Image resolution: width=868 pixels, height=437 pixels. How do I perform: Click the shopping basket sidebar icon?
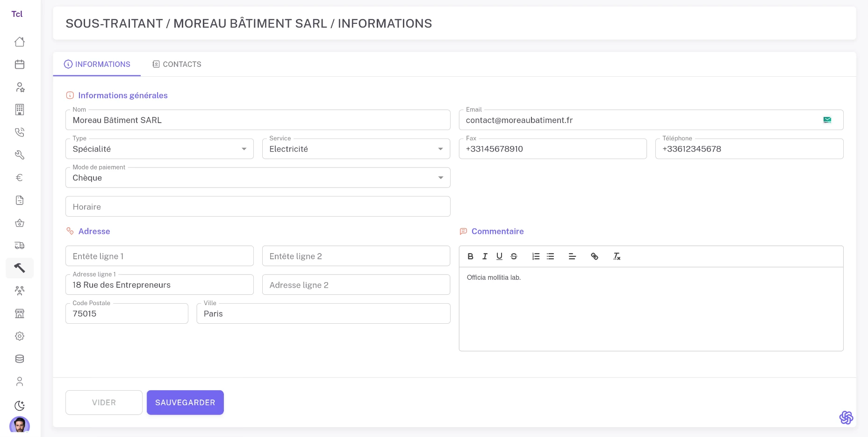click(20, 223)
